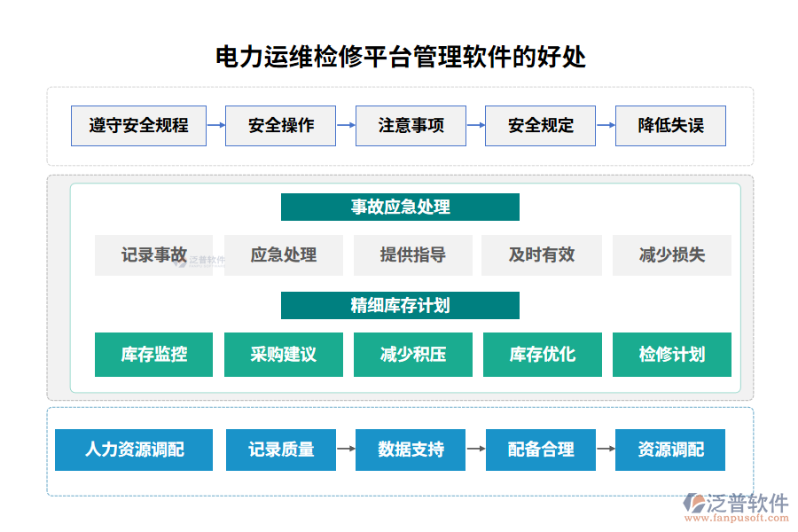Select the 库存监控 green button
The width and height of the screenshot is (798, 532).
tap(153, 355)
